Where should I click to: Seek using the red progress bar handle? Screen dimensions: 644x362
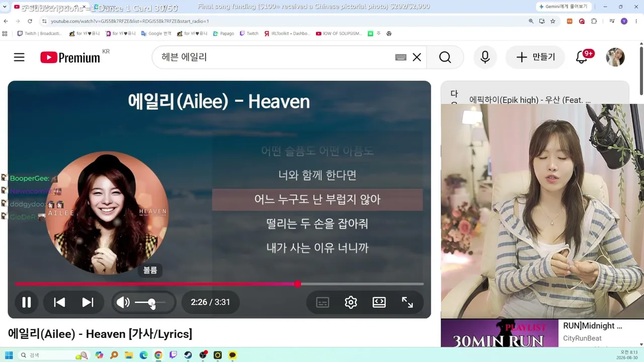(298, 284)
